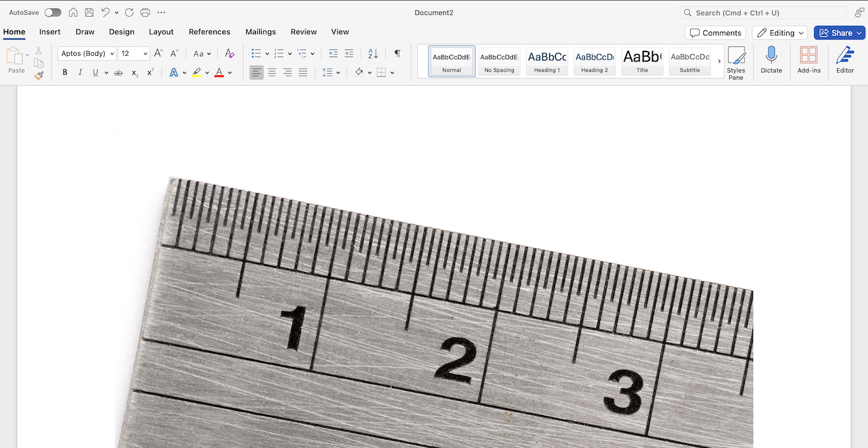Decrease paragraph indent
868x448 pixels.
(333, 53)
